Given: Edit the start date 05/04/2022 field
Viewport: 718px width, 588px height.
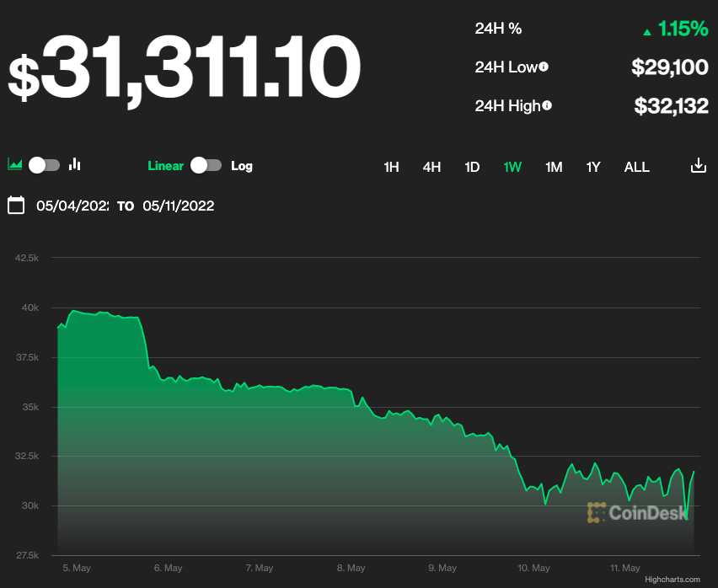Looking at the screenshot, I should pyautogui.click(x=72, y=206).
